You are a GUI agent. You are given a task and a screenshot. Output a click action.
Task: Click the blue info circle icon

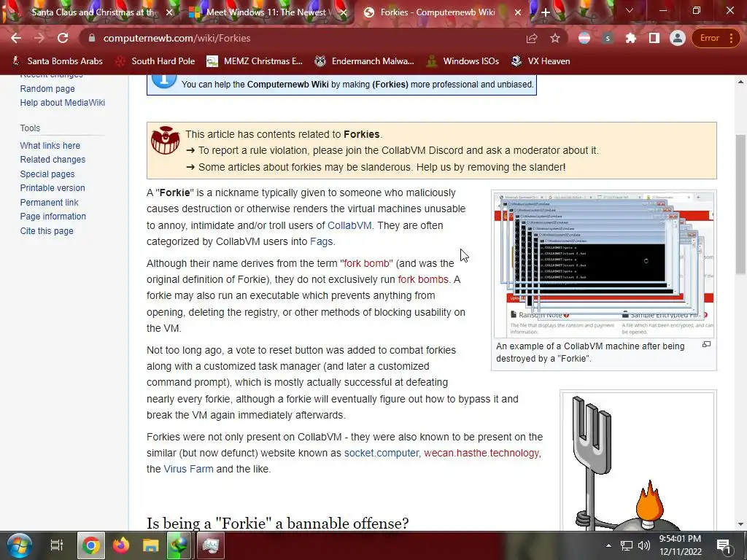(x=164, y=80)
